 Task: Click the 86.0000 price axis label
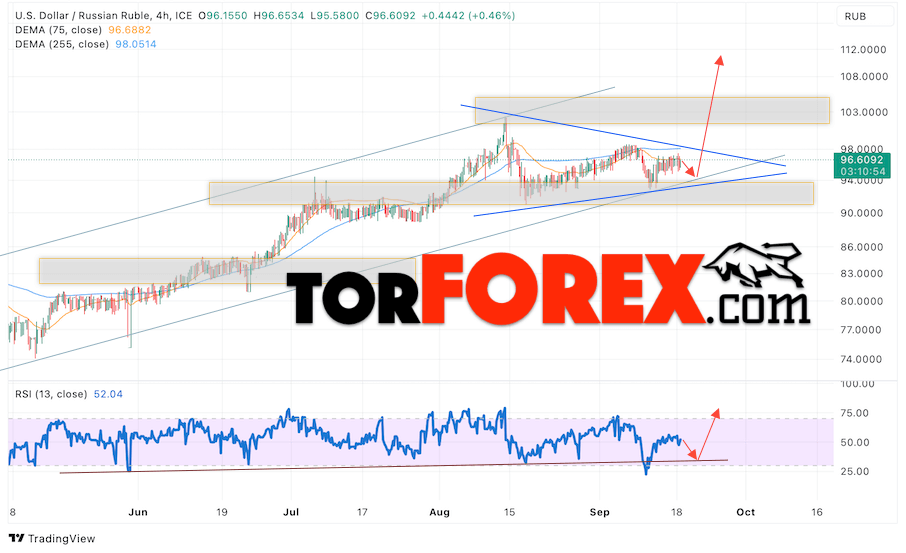click(862, 247)
